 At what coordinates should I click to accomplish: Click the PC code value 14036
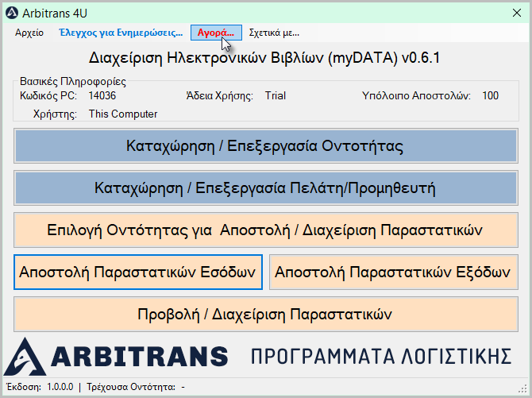click(x=102, y=96)
